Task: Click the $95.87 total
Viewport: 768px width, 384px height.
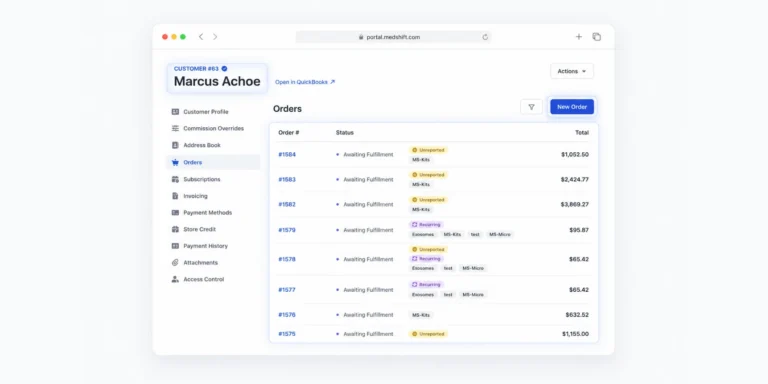Action: click(x=579, y=230)
